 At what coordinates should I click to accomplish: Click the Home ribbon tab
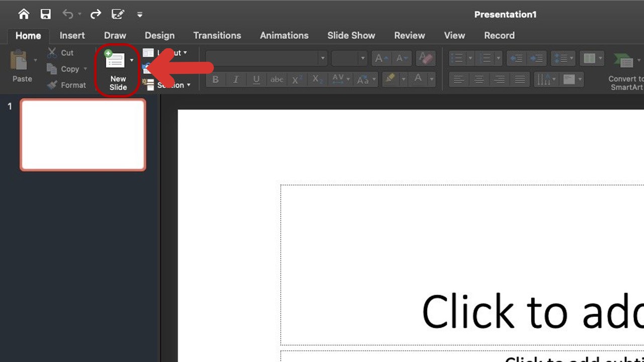(28, 35)
